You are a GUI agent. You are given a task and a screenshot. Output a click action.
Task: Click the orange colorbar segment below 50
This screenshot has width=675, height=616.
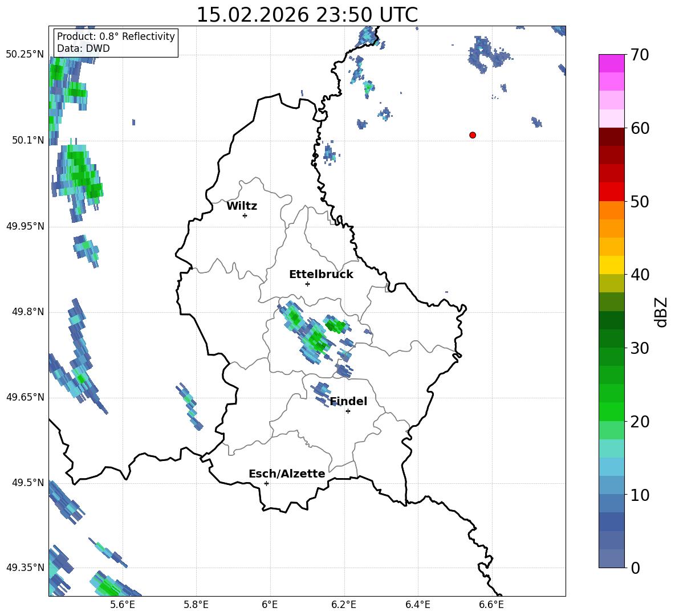click(x=611, y=210)
